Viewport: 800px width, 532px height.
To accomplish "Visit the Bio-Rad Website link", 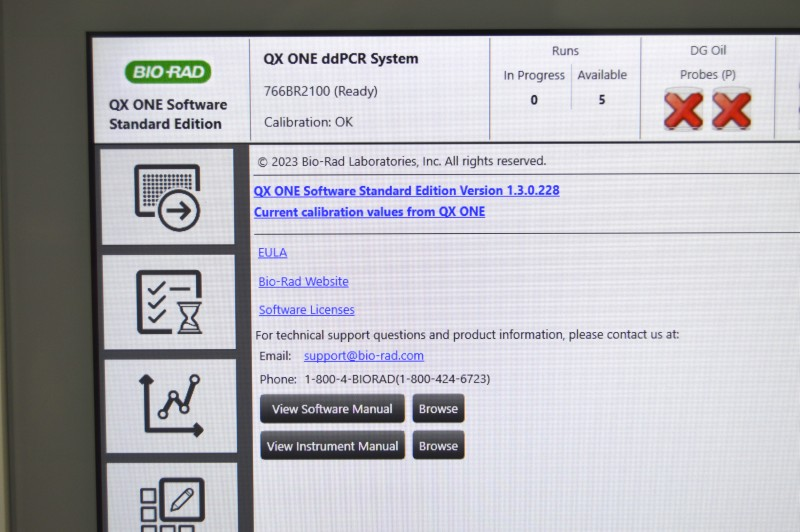I will click(x=303, y=282).
